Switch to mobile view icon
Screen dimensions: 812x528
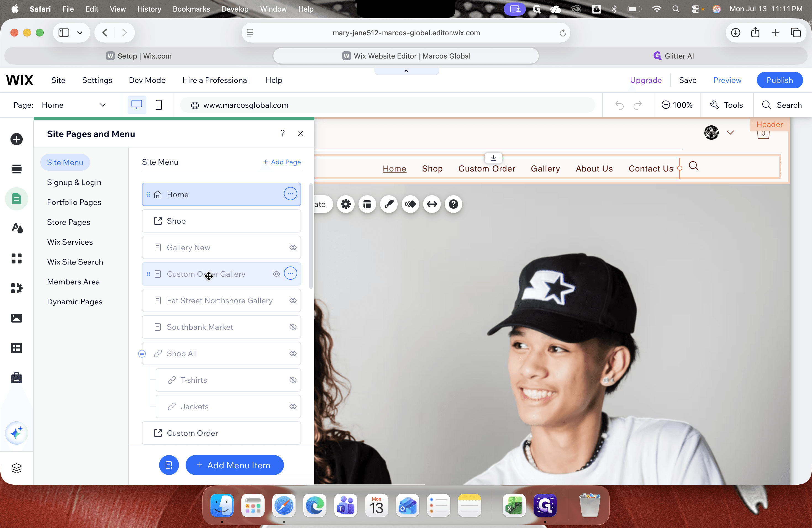point(159,105)
